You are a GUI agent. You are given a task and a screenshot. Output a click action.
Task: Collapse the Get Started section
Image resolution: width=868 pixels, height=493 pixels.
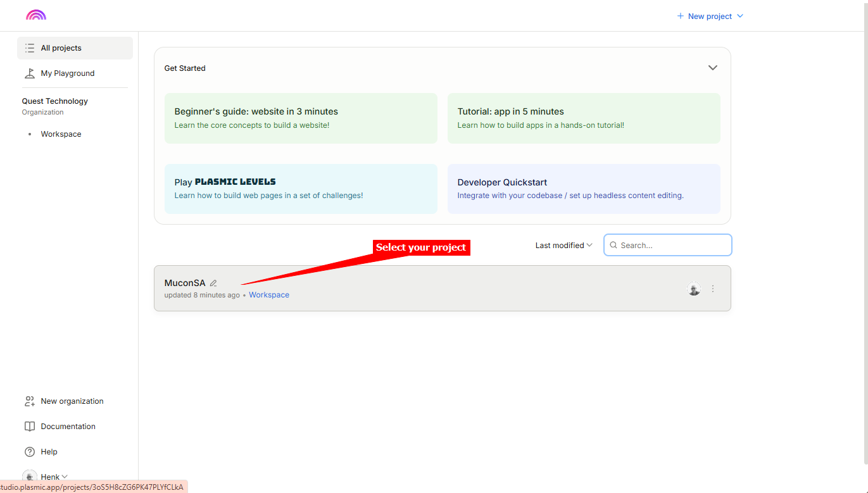coord(712,68)
